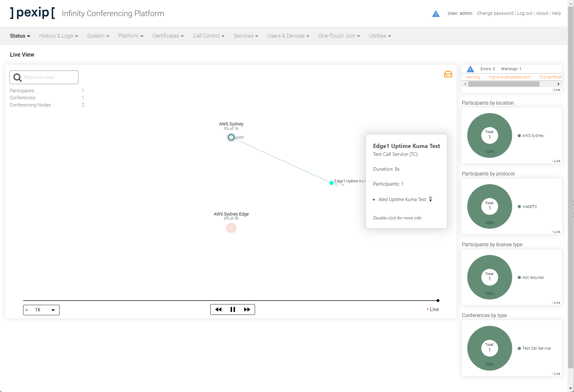
Task: Click the Filter Live View input field
Action: (x=44, y=77)
